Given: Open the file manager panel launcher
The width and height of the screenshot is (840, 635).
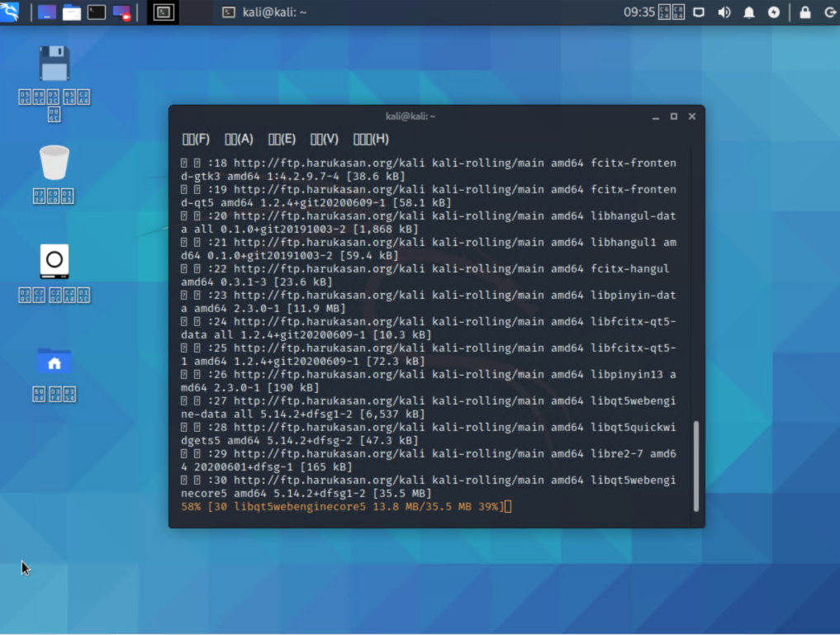Looking at the screenshot, I should point(71,12).
